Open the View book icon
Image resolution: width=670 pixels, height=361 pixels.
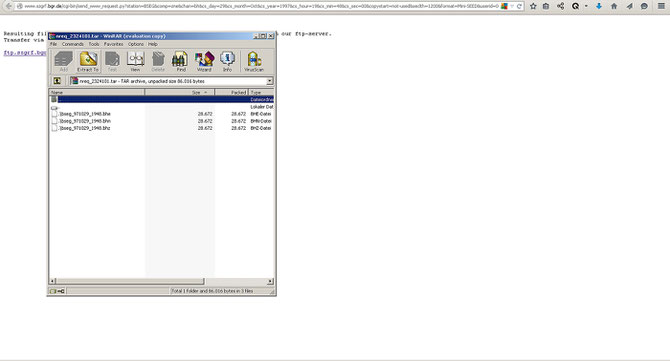[x=135, y=62]
